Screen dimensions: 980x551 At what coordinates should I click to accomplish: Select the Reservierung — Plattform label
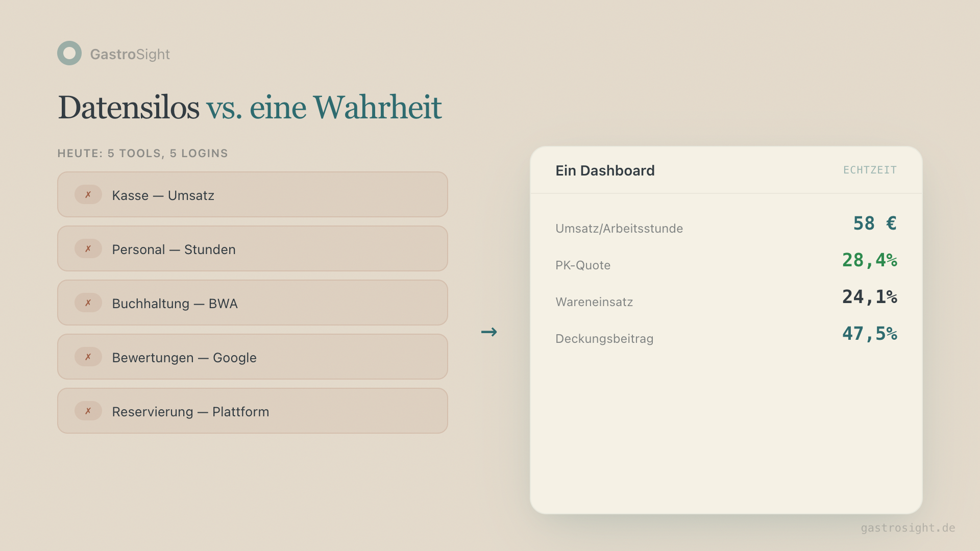click(x=190, y=412)
